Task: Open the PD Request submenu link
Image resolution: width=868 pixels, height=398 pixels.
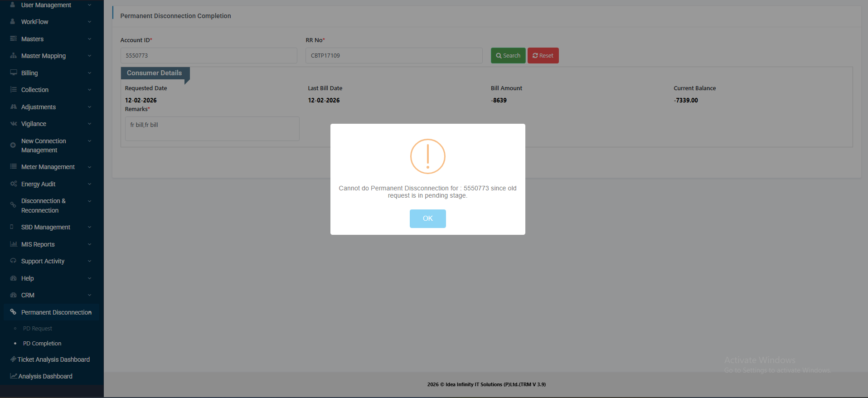Action: click(38, 328)
